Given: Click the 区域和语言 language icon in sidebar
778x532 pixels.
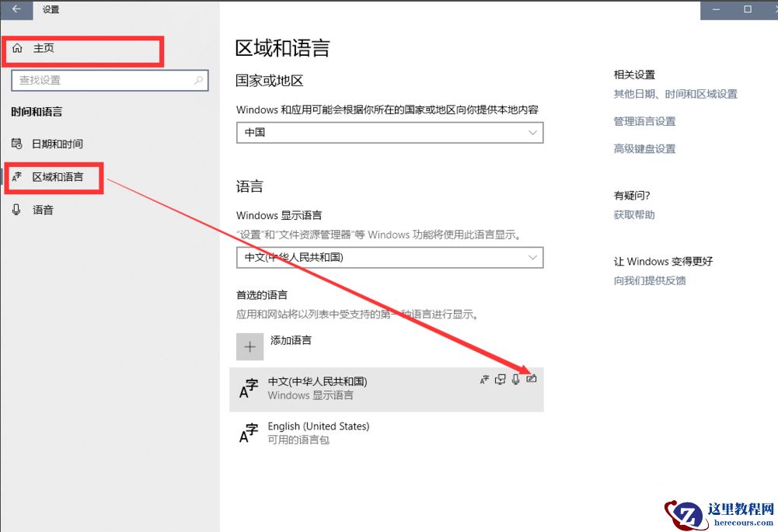Looking at the screenshot, I should [17, 176].
